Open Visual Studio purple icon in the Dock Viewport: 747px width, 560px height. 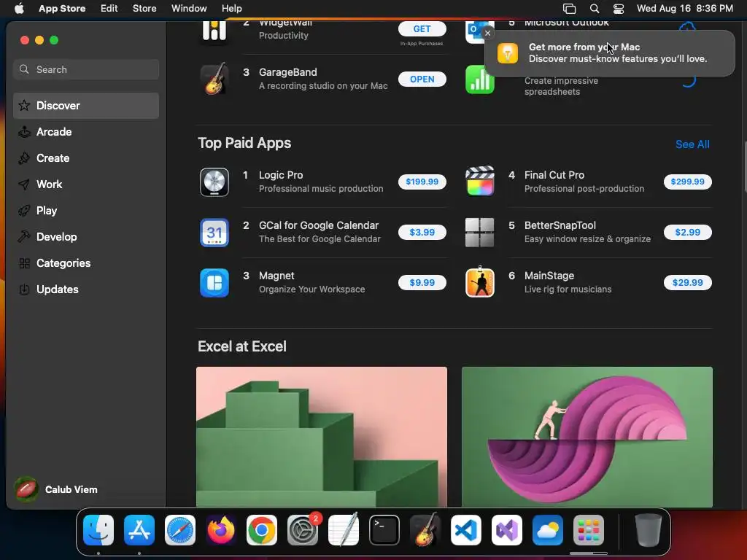tap(507, 530)
